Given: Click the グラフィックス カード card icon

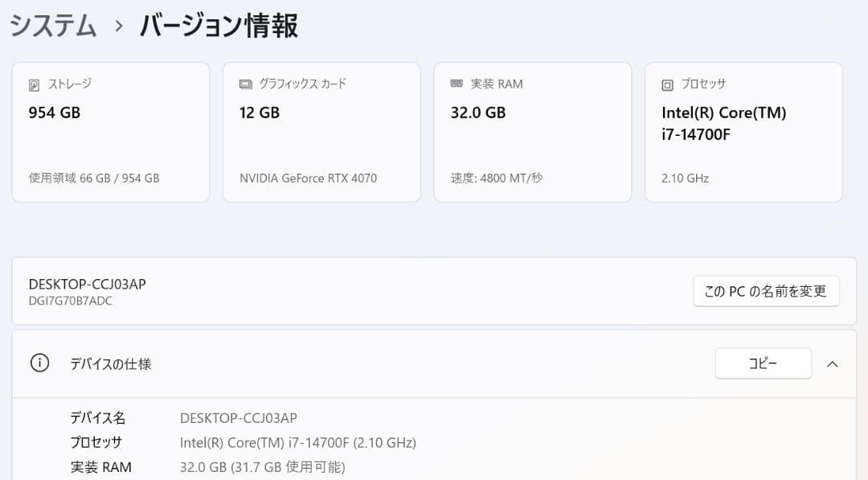Looking at the screenshot, I should pos(245,83).
